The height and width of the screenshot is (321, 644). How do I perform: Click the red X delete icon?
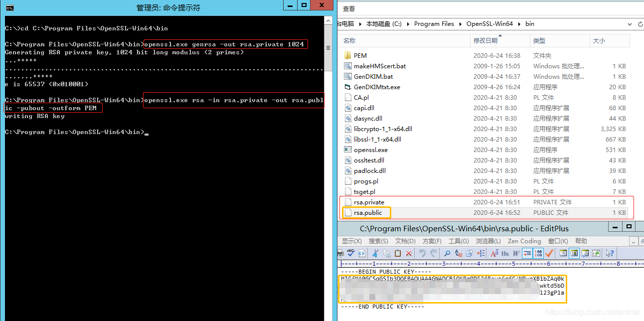click(409, 253)
